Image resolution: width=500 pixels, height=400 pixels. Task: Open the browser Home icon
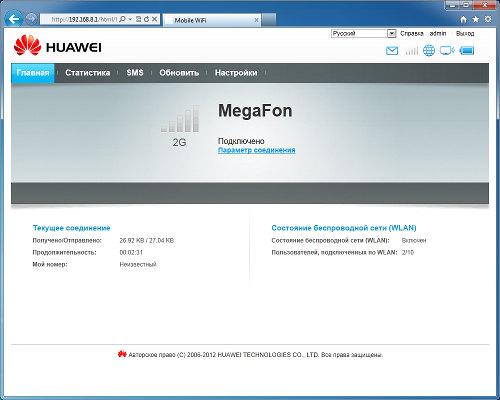click(463, 19)
